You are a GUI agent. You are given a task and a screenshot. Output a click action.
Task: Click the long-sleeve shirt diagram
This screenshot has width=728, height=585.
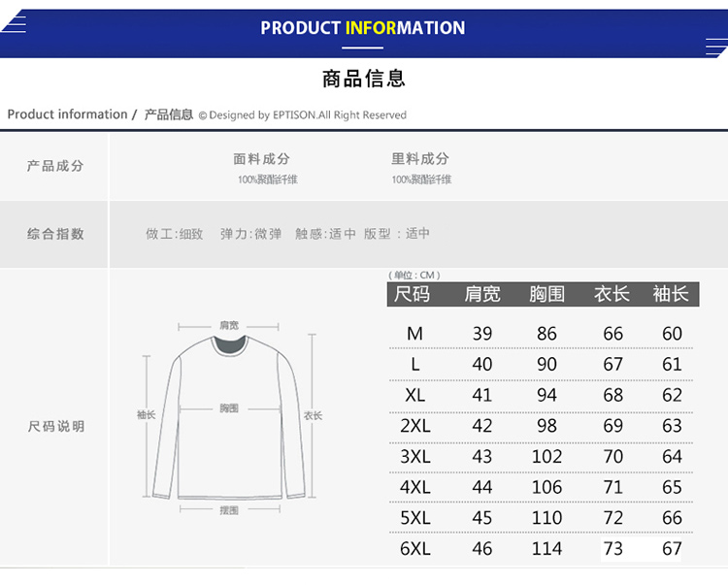pyautogui.click(x=229, y=417)
